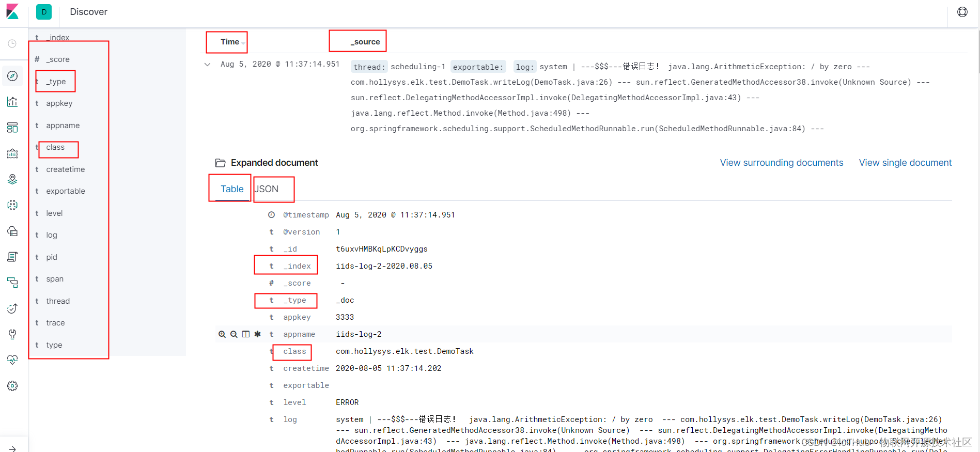Switch to the Table tab
This screenshot has height=452, width=980.
tap(232, 189)
